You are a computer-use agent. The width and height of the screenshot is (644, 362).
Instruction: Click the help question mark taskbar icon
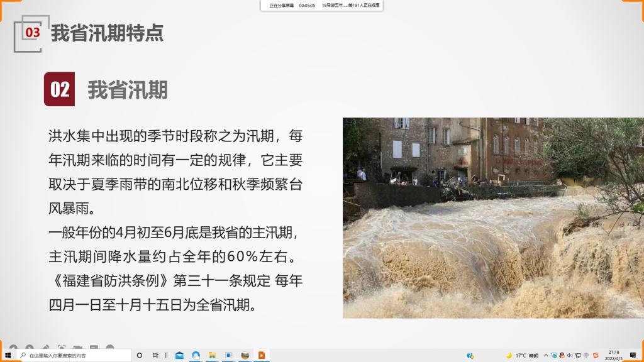[470, 355]
